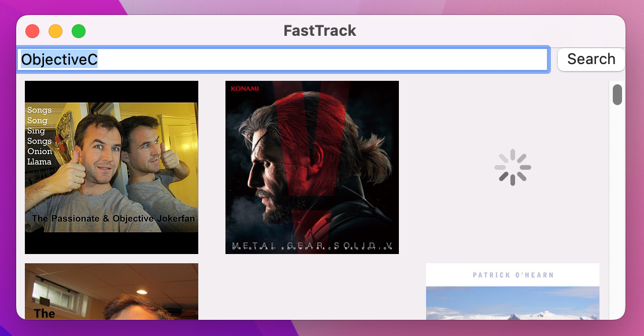Close the FastTrack window
644x336 pixels.
point(32,31)
